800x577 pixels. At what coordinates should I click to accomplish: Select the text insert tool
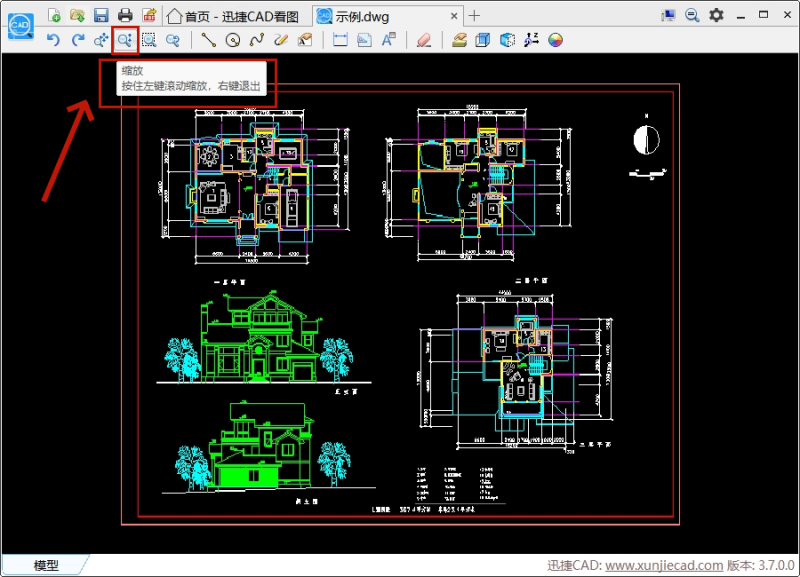point(389,40)
